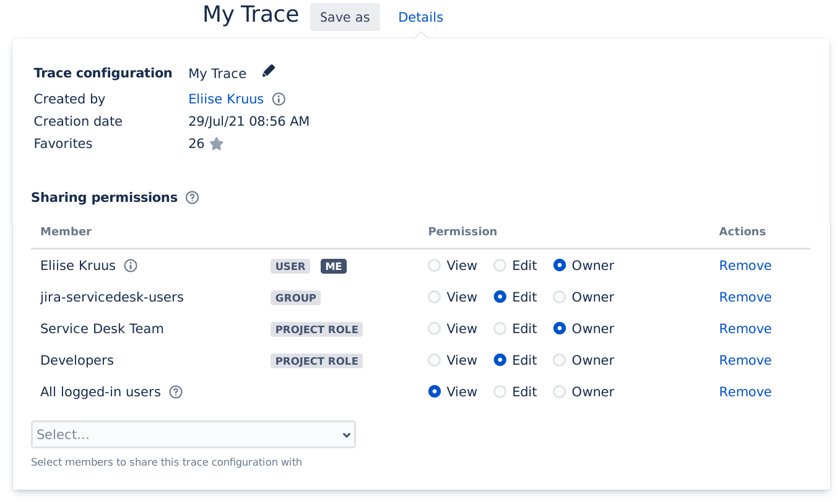Open the Details tab
837x504 pixels.
[420, 17]
